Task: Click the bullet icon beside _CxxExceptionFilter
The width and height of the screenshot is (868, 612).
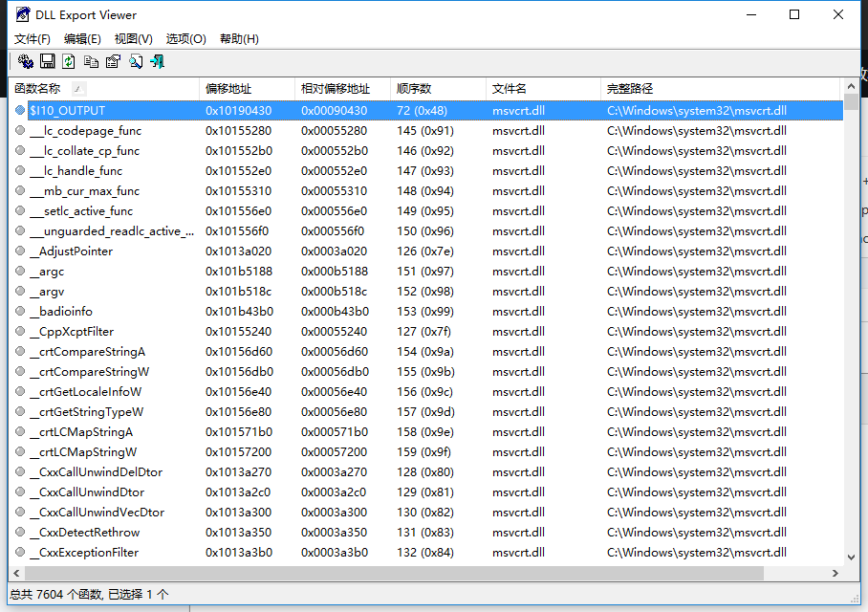Action: click(20, 552)
